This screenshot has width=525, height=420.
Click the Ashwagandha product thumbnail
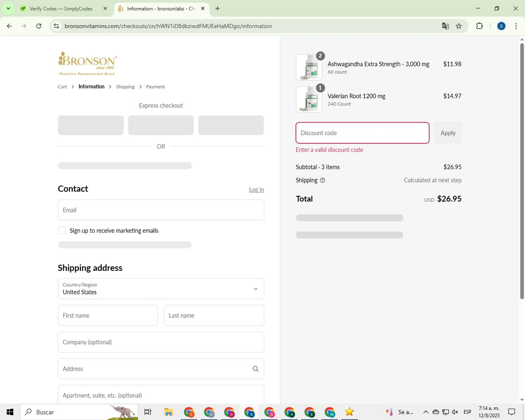point(309,67)
